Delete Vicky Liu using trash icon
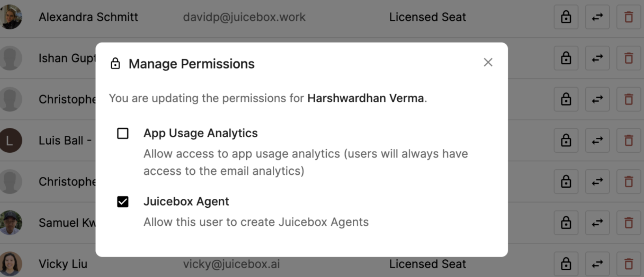The height and width of the screenshot is (277, 644). tap(629, 264)
